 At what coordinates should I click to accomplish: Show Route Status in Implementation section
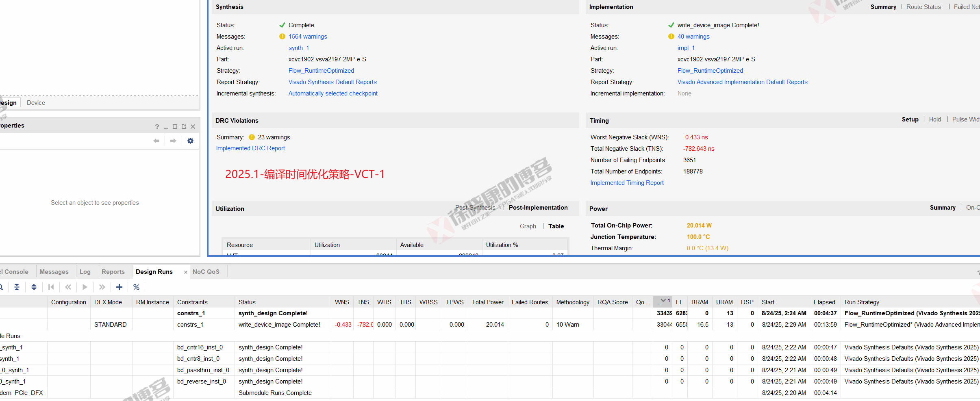point(924,7)
